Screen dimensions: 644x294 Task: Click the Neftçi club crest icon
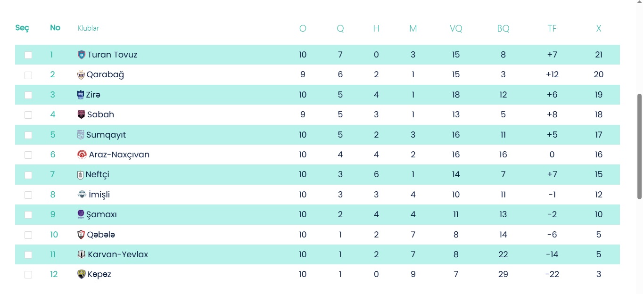80,175
